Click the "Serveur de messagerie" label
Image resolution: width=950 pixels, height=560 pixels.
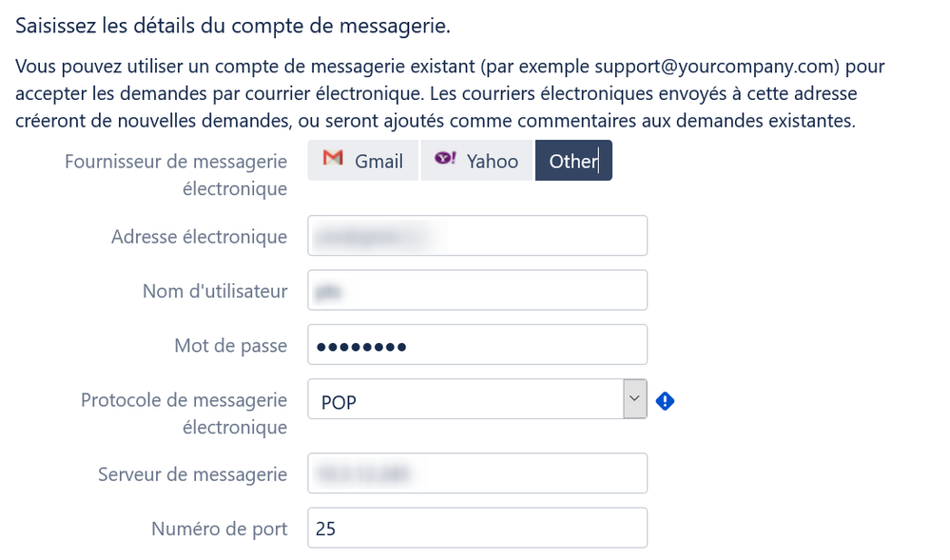pyautogui.click(x=193, y=473)
